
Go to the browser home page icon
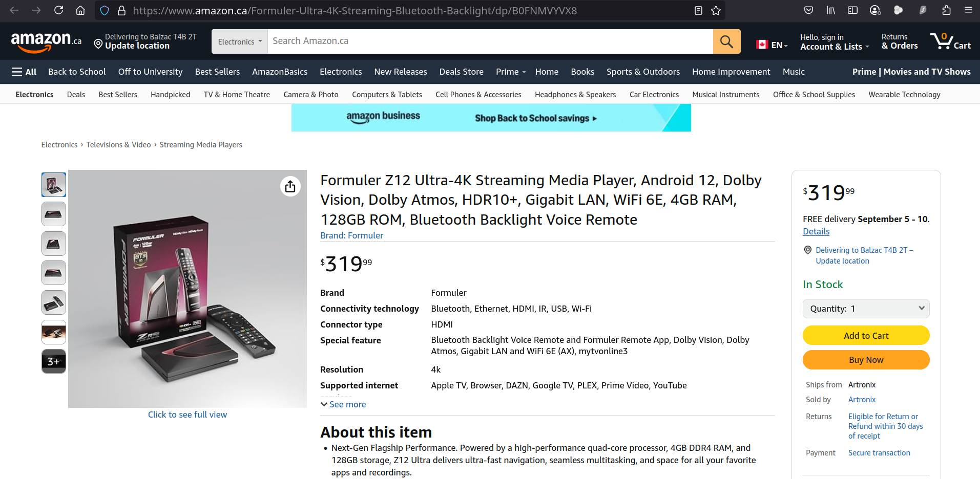click(x=80, y=10)
